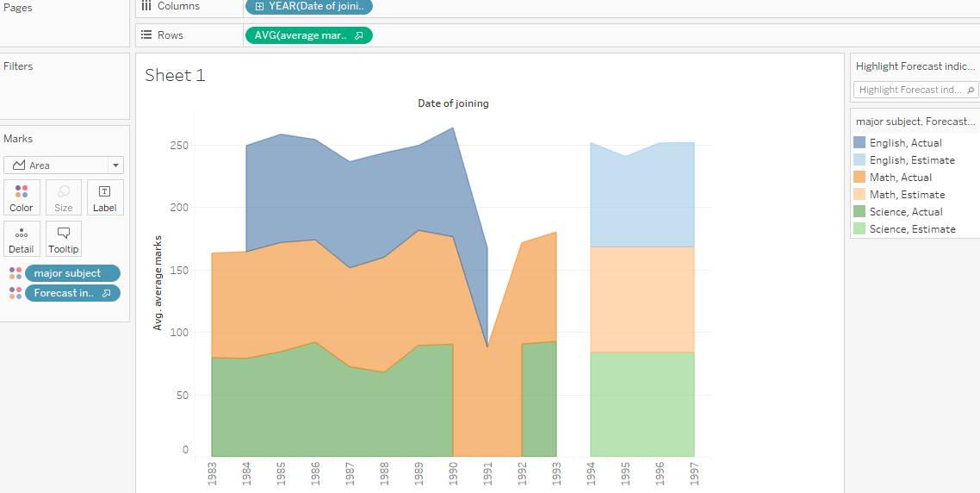Select the major subject pill

pyautogui.click(x=72, y=273)
